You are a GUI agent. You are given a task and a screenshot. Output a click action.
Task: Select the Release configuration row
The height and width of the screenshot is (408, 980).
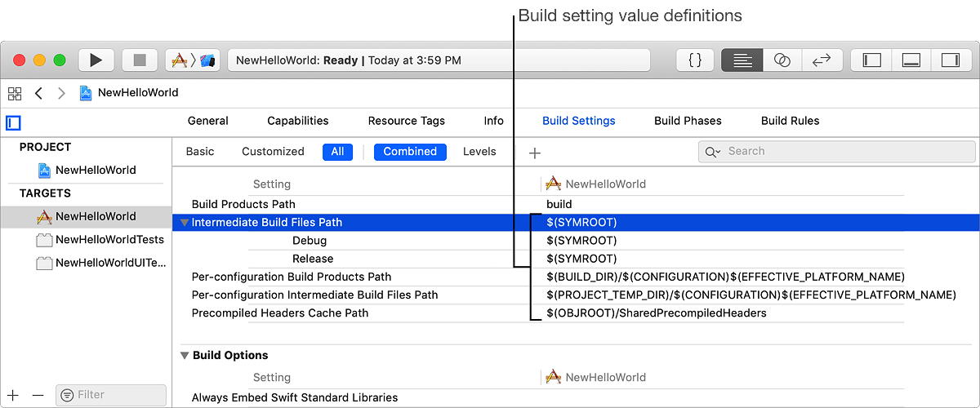pos(313,259)
